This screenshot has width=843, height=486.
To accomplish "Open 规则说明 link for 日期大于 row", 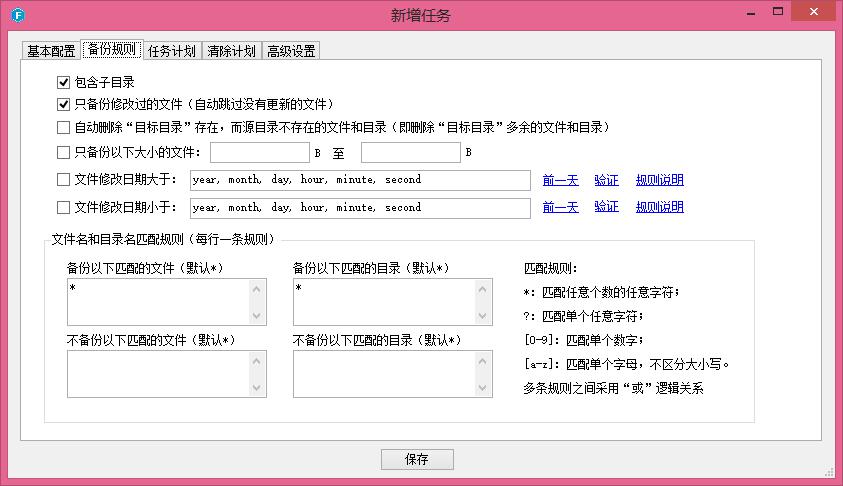I will click(660, 180).
